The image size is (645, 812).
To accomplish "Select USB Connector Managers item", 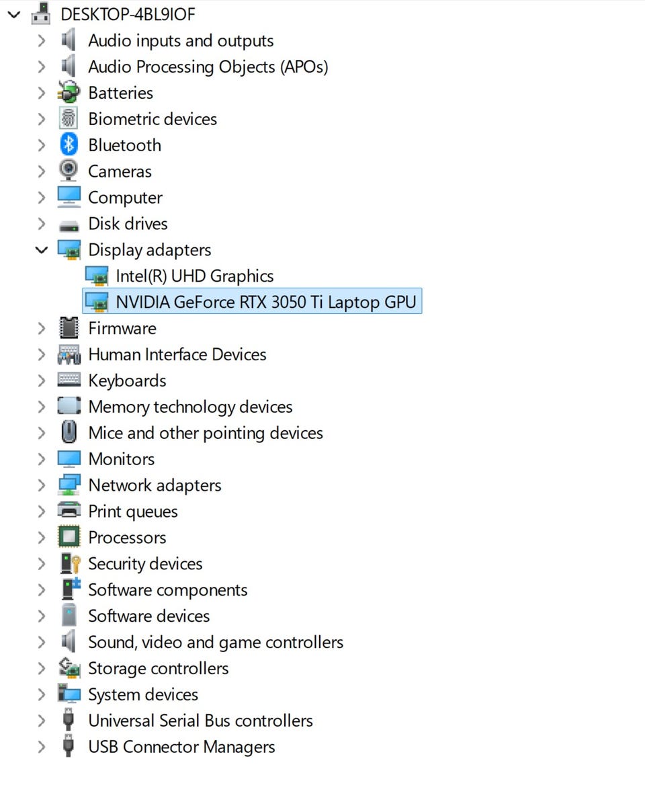I will click(x=181, y=746).
